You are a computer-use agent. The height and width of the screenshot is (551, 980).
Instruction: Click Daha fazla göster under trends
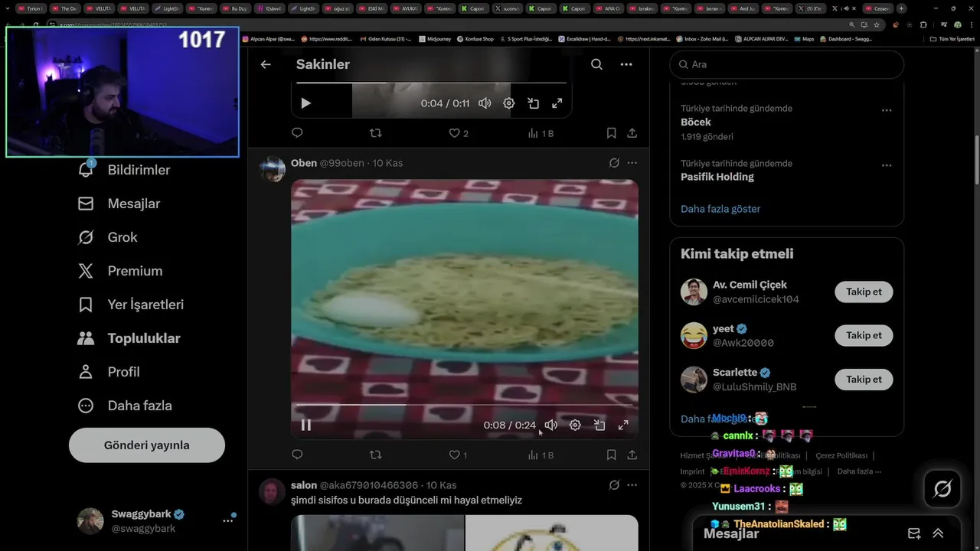(720, 209)
